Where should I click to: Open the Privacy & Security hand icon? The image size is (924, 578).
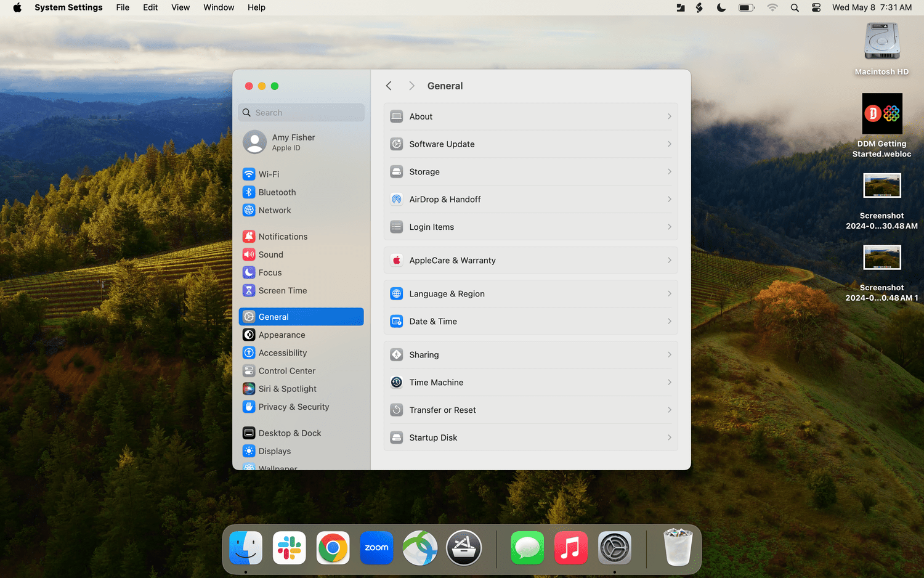point(249,407)
